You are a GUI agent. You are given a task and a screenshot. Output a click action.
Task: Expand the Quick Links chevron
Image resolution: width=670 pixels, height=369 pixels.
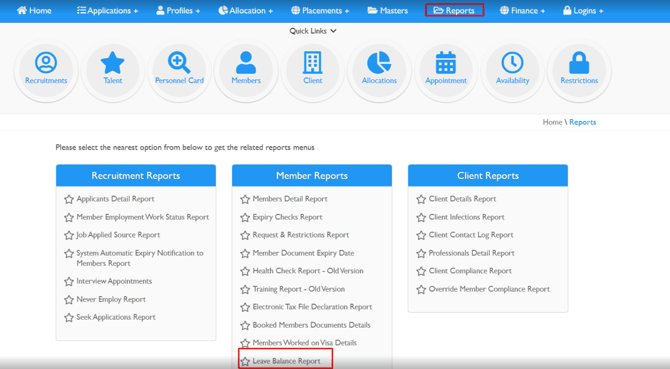(333, 31)
